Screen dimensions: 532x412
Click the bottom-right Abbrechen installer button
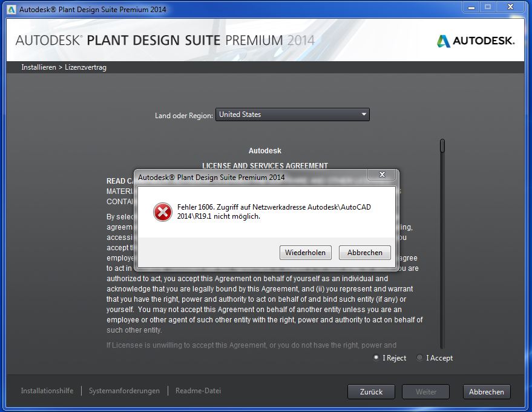(487, 391)
